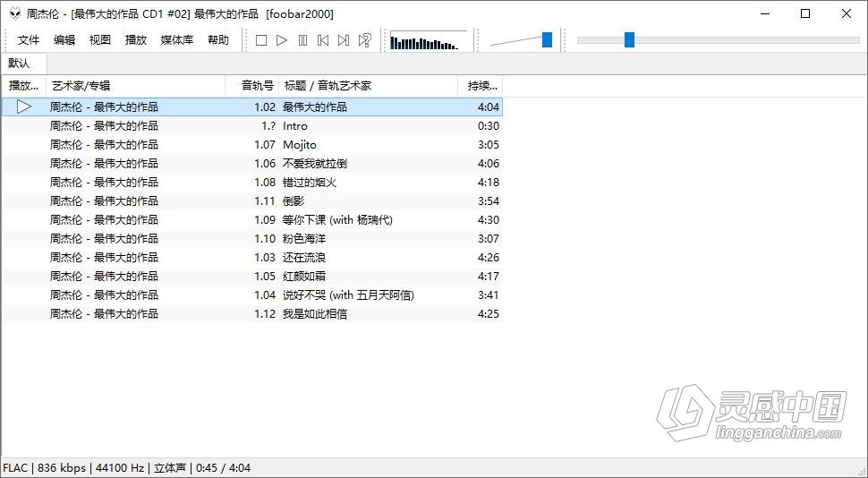Open the 播放 menu
Image resolution: width=868 pixels, height=478 pixels.
coord(136,40)
